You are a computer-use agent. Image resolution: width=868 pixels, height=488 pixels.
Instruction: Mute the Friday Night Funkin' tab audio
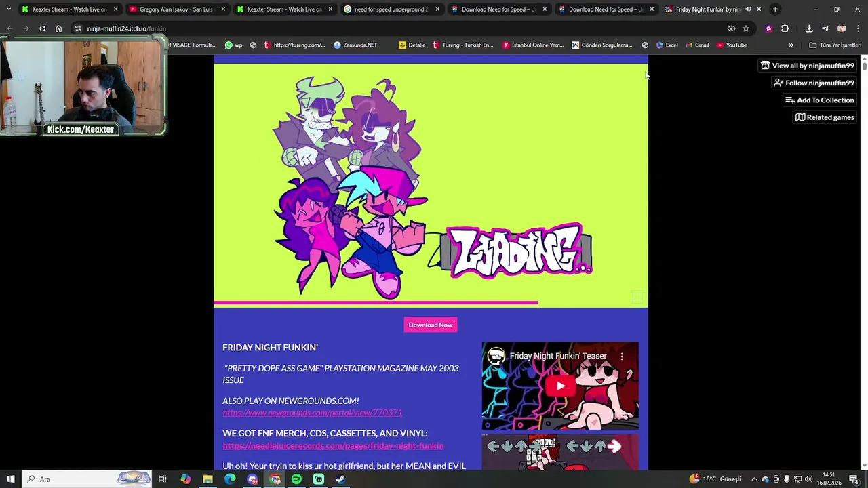(x=748, y=9)
